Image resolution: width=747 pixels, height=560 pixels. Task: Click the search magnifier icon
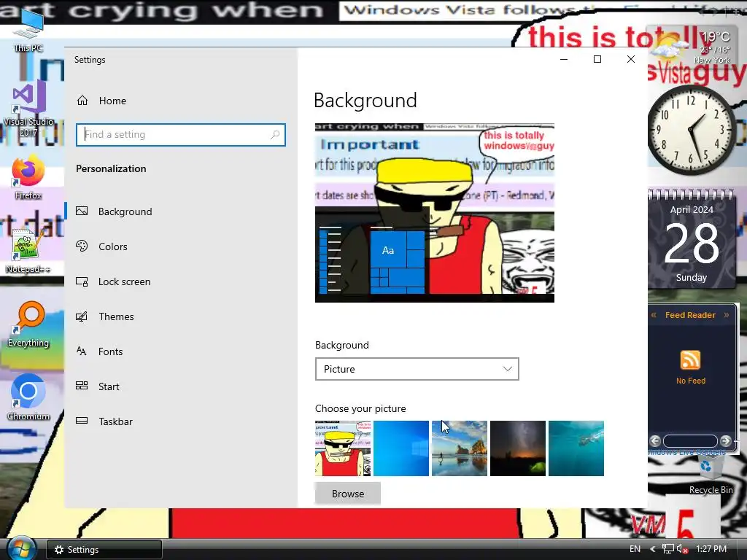point(275,135)
